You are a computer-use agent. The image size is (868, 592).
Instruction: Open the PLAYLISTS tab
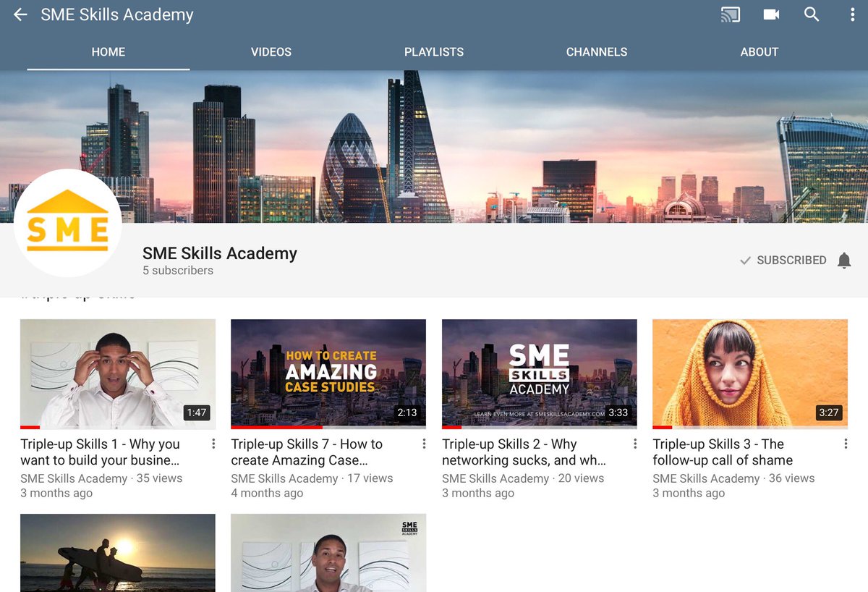click(434, 51)
